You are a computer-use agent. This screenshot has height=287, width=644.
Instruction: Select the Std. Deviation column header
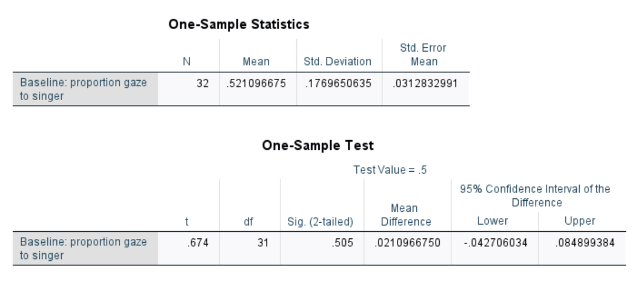click(337, 62)
